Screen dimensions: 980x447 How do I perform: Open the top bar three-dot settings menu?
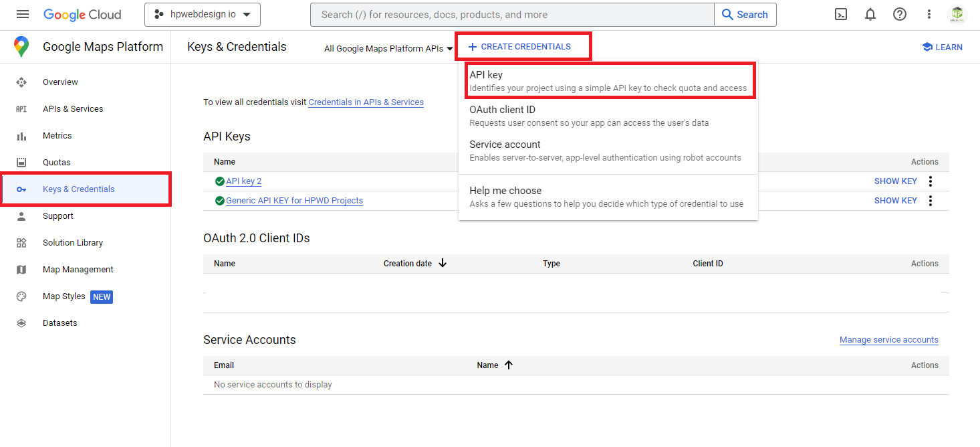tap(929, 15)
